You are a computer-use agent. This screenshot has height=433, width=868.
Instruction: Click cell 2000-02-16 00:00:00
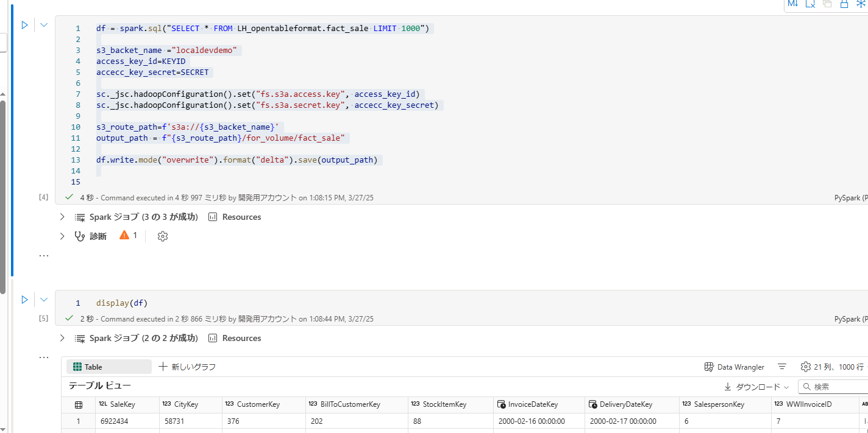pyautogui.click(x=531, y=421)
